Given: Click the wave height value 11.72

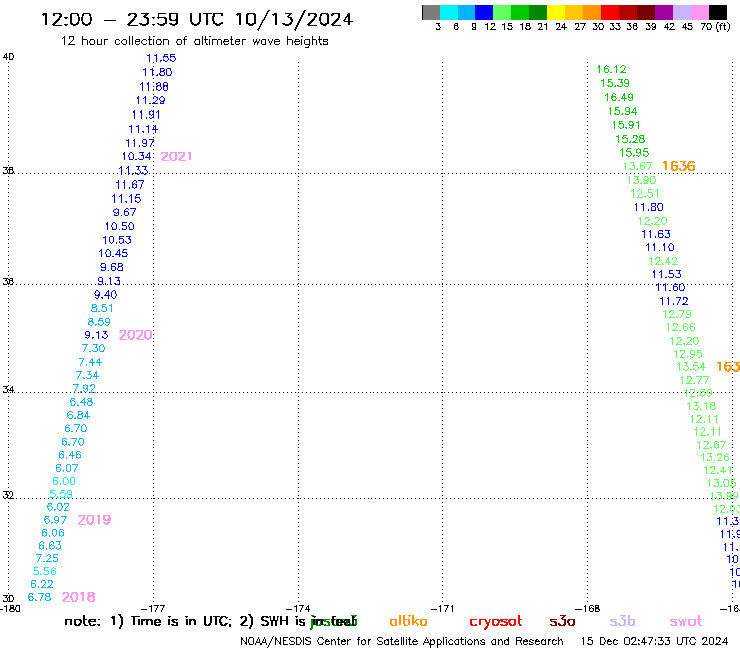Looking at the screenshot, I should pyautogui.click(x=674, y=301).
